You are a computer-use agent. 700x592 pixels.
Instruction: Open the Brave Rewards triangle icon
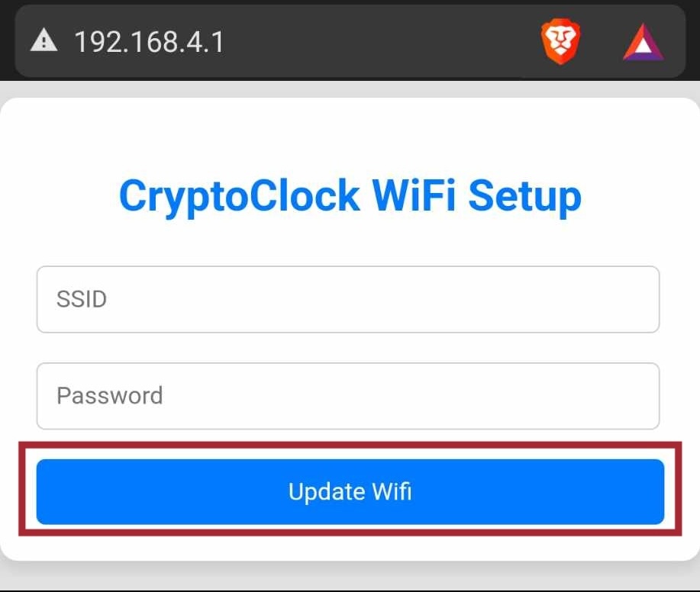click(644, 43)
